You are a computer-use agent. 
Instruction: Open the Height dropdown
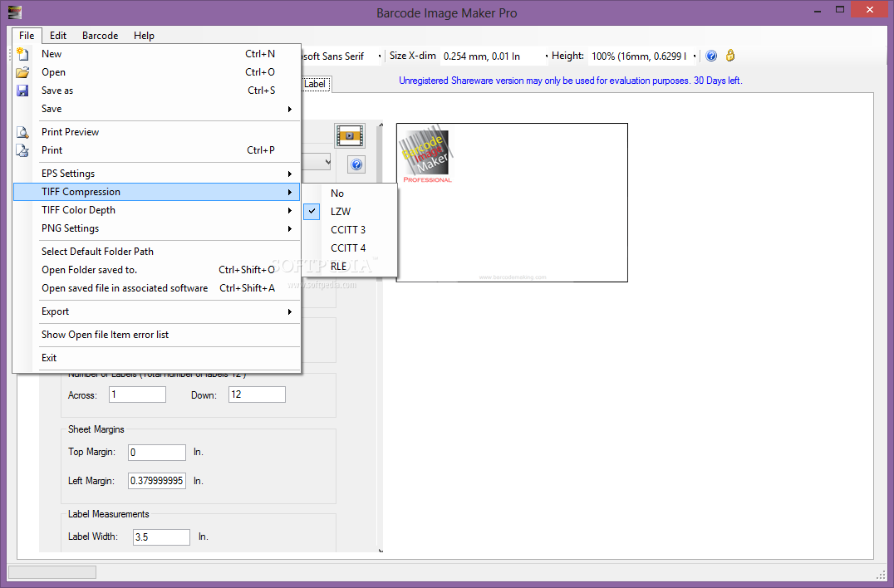pos(694,56)
